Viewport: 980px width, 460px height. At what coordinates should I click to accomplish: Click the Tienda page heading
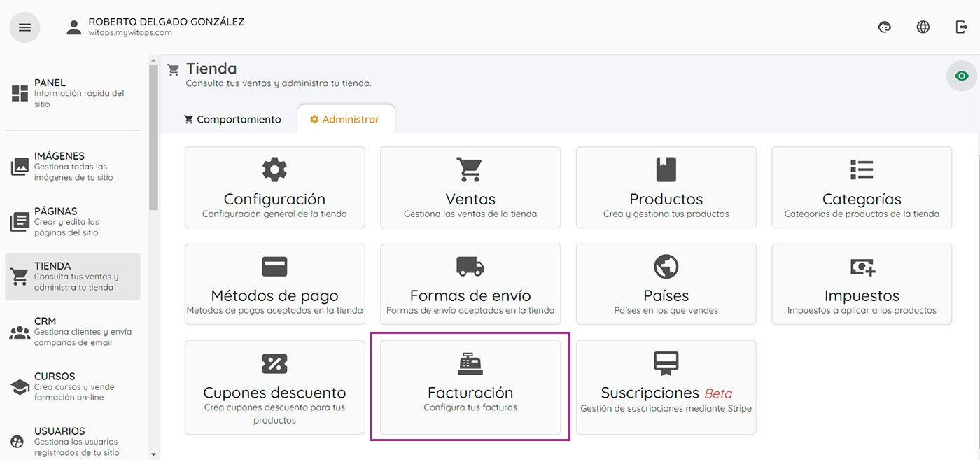click(x=211, y=69)
